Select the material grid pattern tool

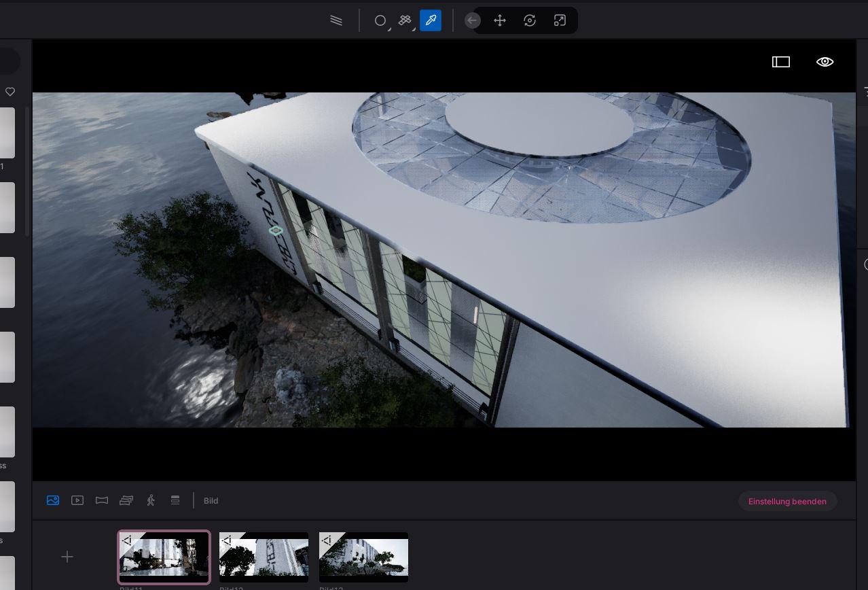coord(405,20)
